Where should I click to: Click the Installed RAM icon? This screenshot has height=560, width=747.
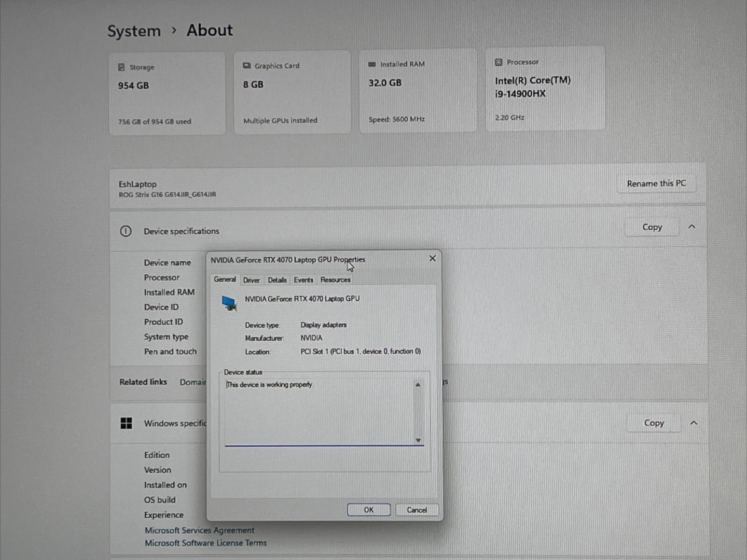pos(372,64)
